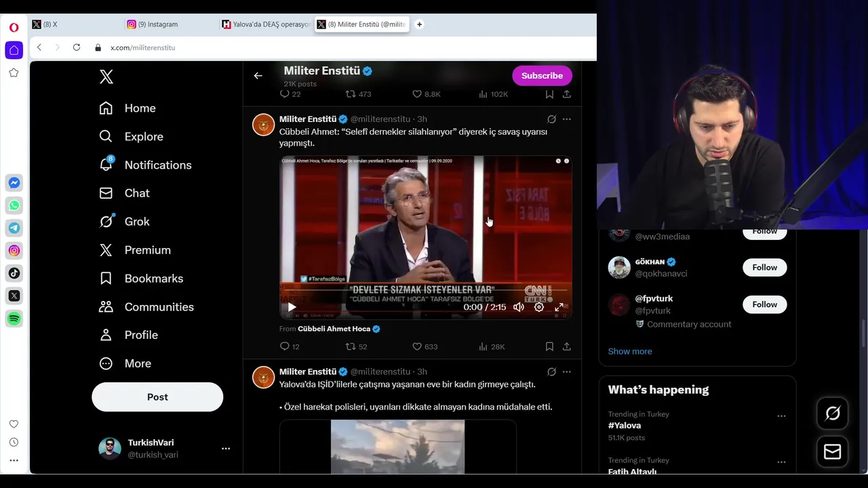The width and height of the screenshot is (868, 488).
Task: Open heart pinboards icon in sidebar
Action: click(x=14, y=424)
